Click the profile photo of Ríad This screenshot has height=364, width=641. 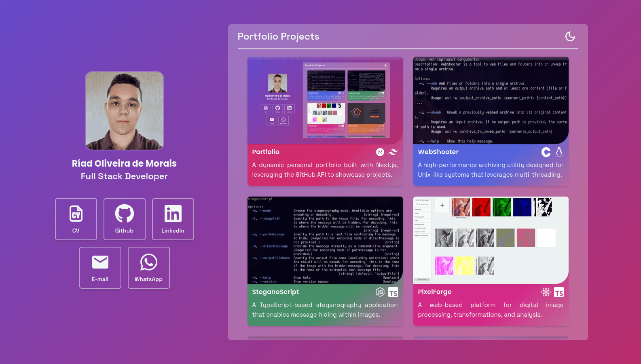(125, 111)
